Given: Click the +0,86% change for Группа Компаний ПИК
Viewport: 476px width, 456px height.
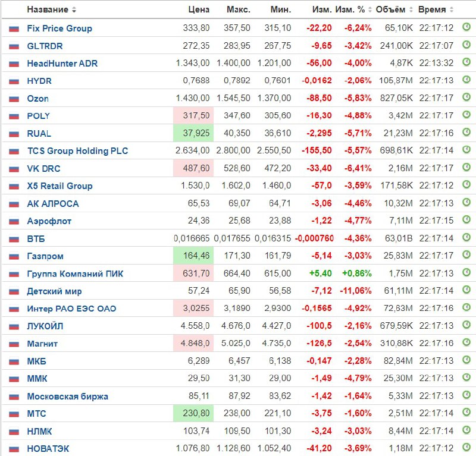Looking at the screenshot, I should click(x=357, y=273).
